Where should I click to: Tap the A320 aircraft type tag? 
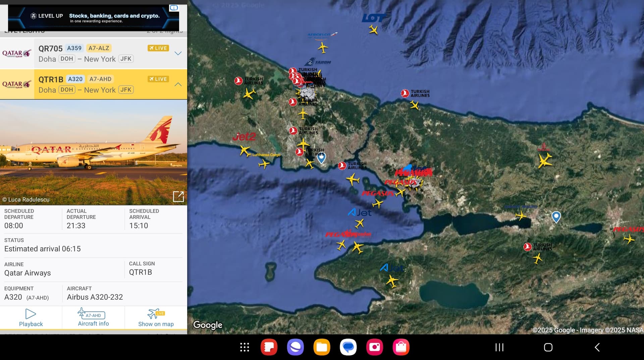75,79
